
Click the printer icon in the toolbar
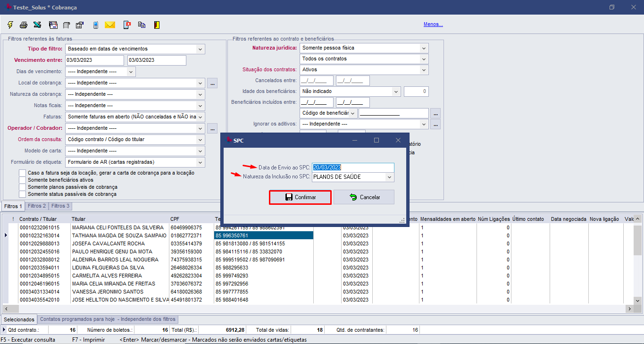(x=24, y=25)
